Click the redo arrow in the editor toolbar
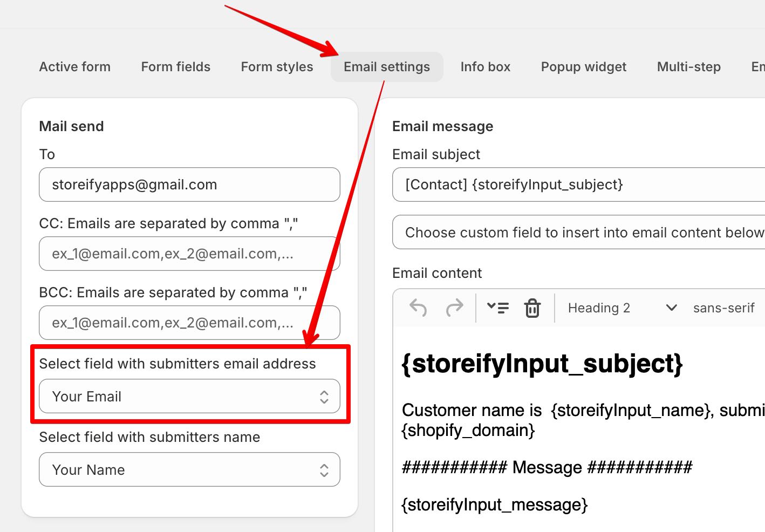The width and height of the screenshot is (765, 532). [x=454, y=308]
